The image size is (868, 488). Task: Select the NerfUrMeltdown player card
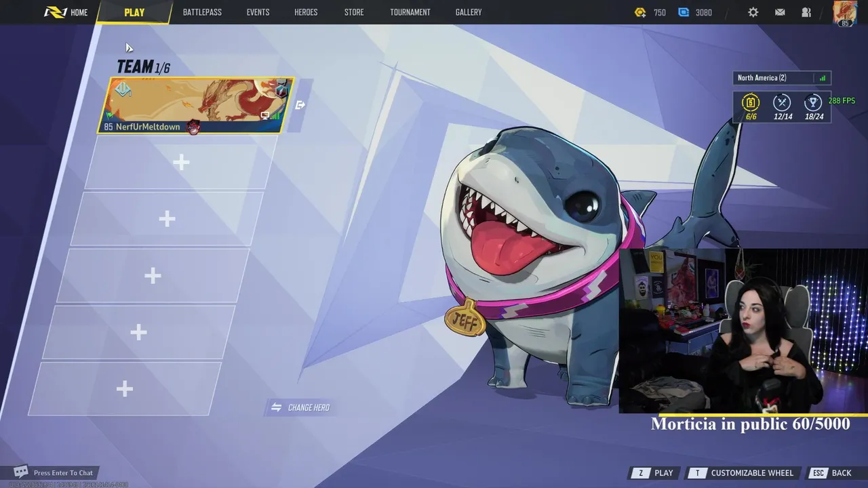pos(195,105)
